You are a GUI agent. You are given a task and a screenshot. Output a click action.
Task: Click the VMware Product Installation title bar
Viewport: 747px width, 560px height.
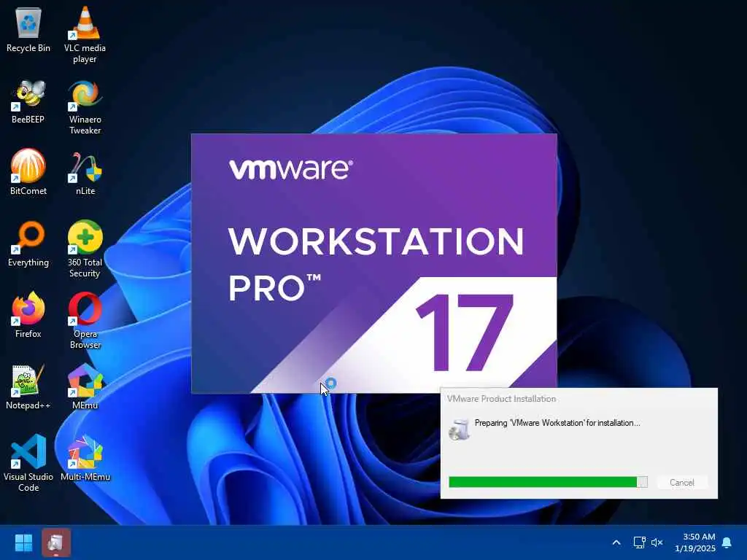[x=578, y=399]
